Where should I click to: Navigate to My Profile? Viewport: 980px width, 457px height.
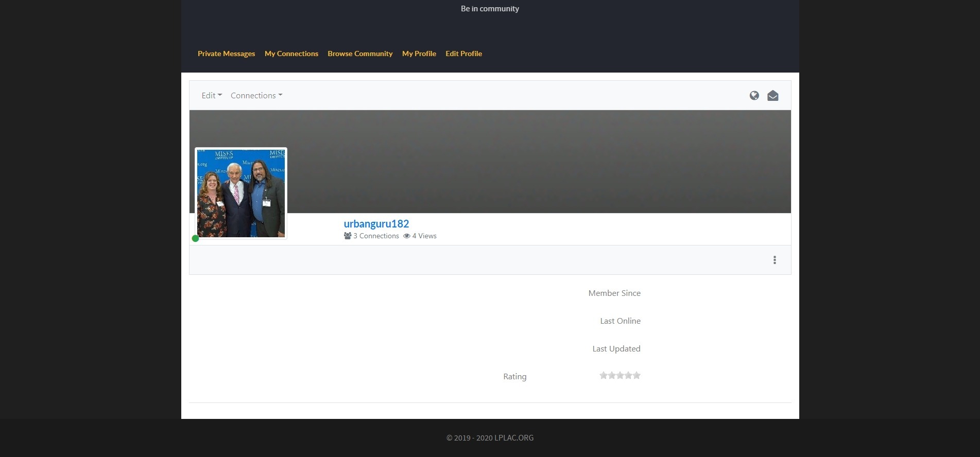click(419, 54)
